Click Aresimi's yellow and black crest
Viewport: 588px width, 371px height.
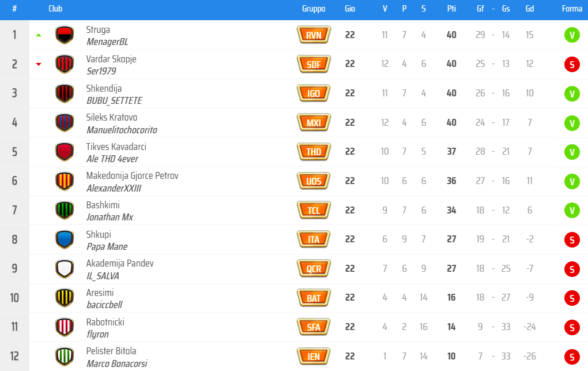point(65,298)
